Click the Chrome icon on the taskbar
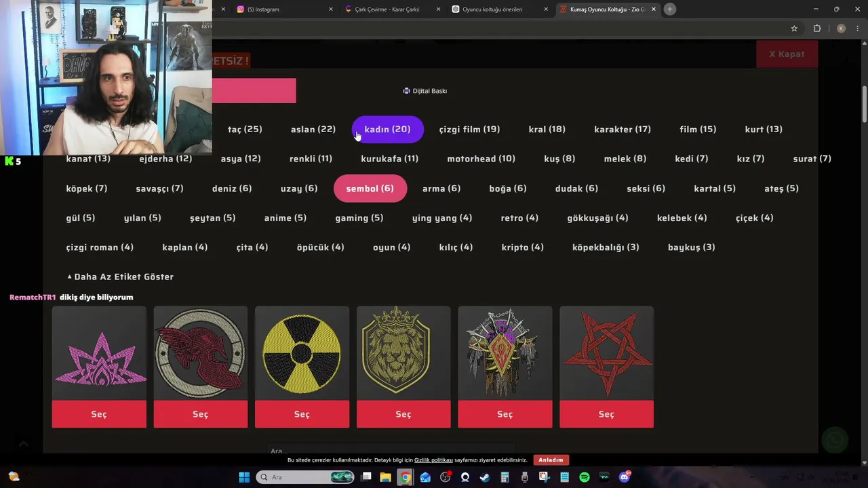The width and height of the screenshot is (868, 488). pos(405,477)
